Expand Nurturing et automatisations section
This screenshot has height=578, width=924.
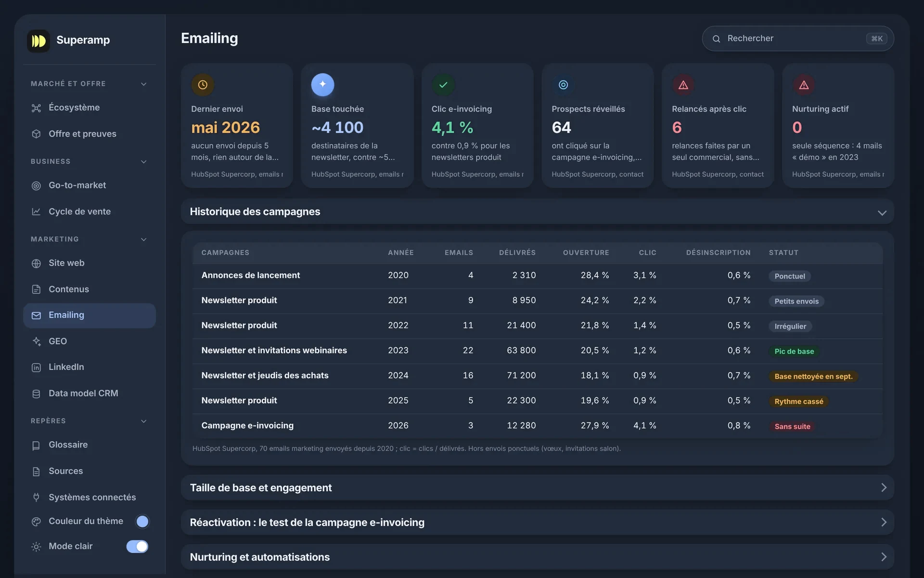pos(537,557)
